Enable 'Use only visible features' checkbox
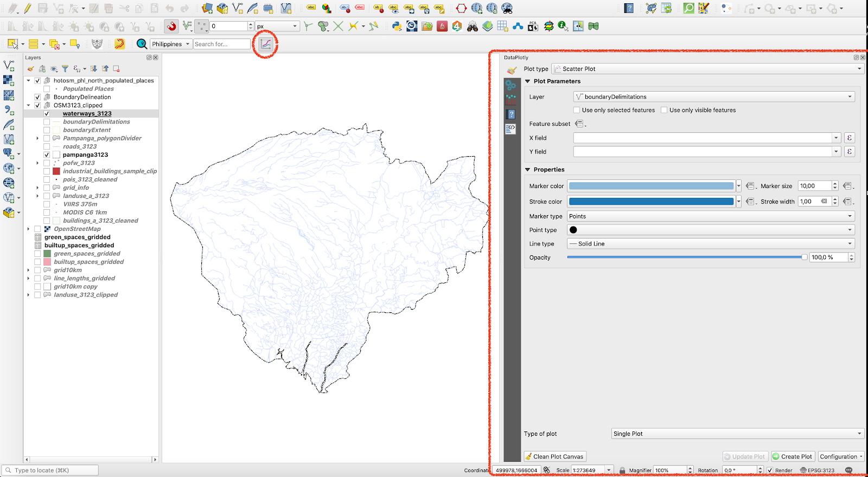868x477 pixels. 664,110
